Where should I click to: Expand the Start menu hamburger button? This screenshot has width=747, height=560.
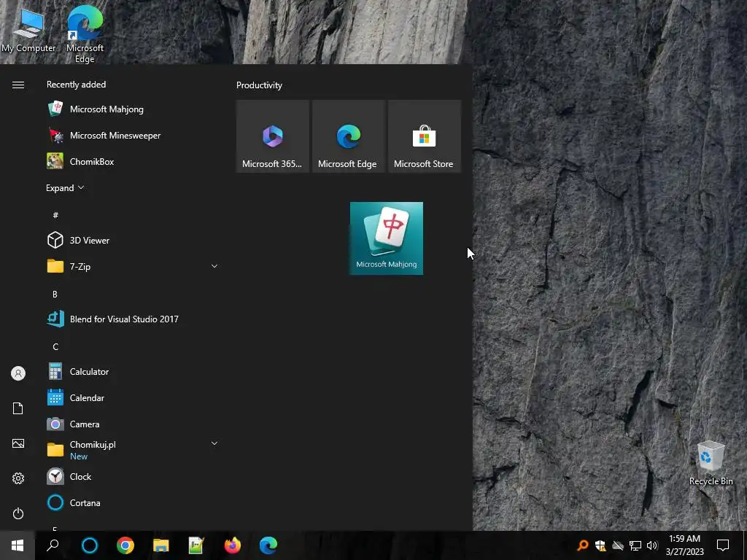[x=18, y=85]
